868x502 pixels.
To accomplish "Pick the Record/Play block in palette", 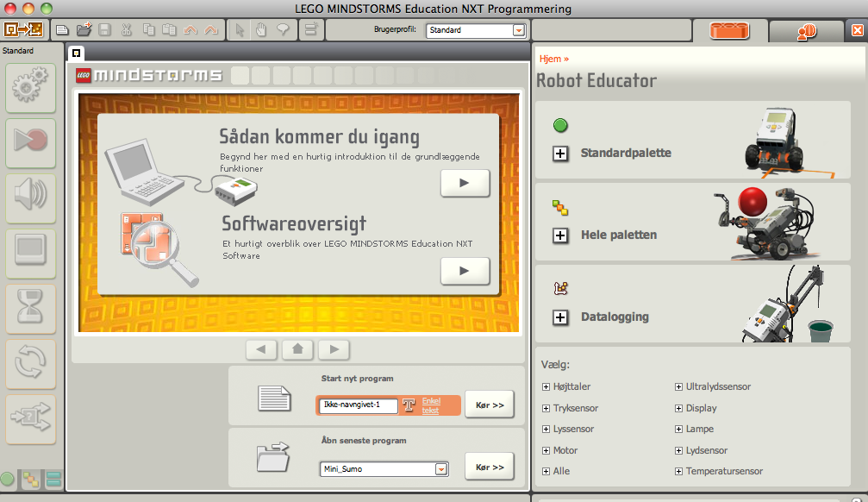I will [x=30, y=143].
